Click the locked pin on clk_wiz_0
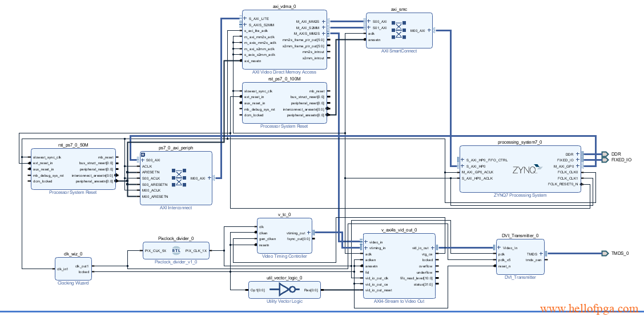 pyautogui.click(x=83, y=272)
